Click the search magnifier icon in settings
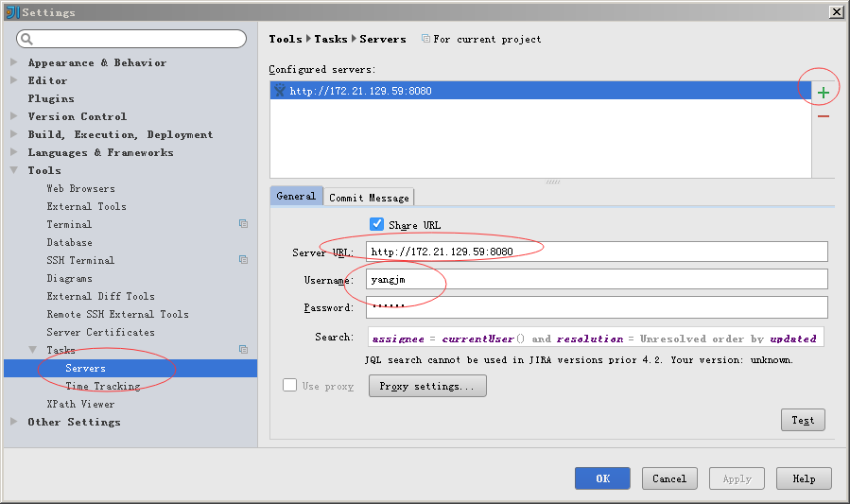850x504 pixels. click(x=26, y=39)
